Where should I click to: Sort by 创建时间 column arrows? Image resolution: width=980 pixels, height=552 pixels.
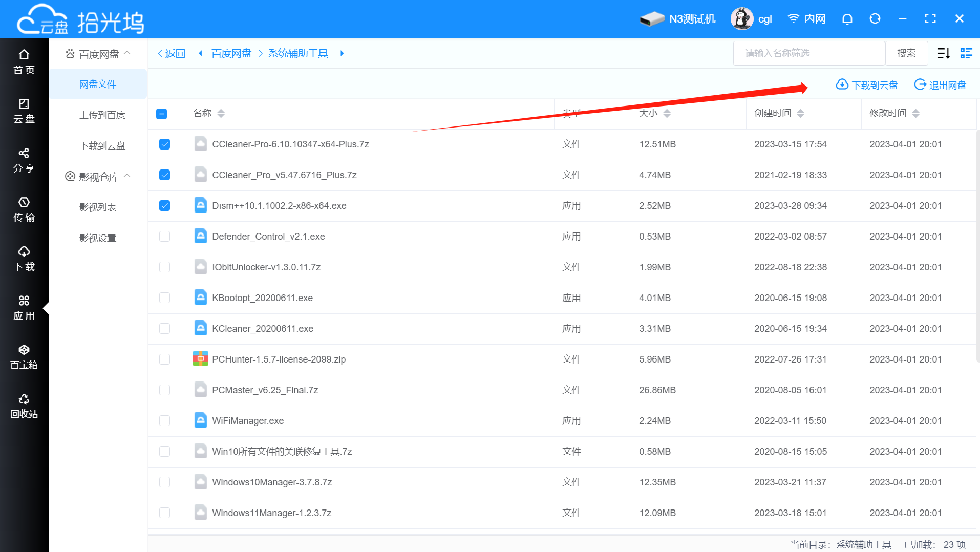pyautogui.click(x=800, y=113)
